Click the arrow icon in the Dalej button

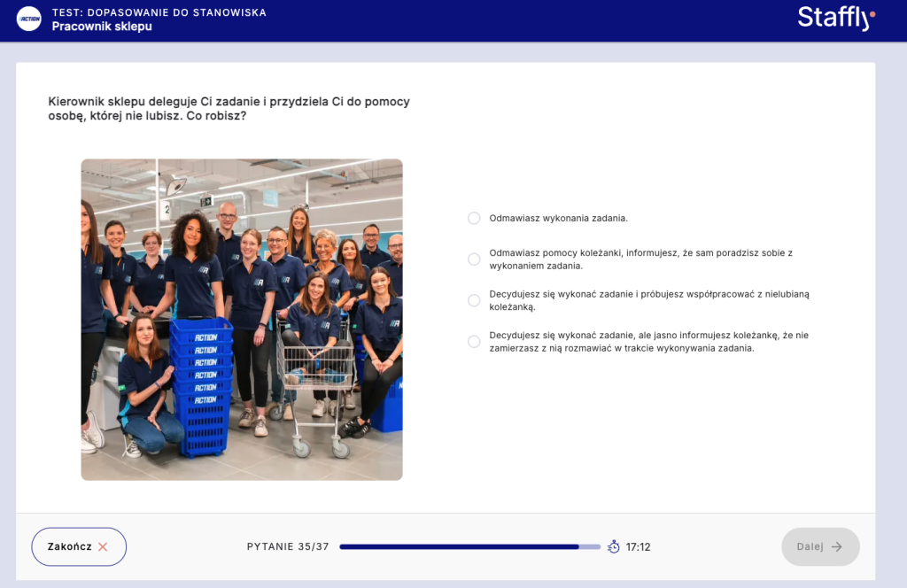836,547
